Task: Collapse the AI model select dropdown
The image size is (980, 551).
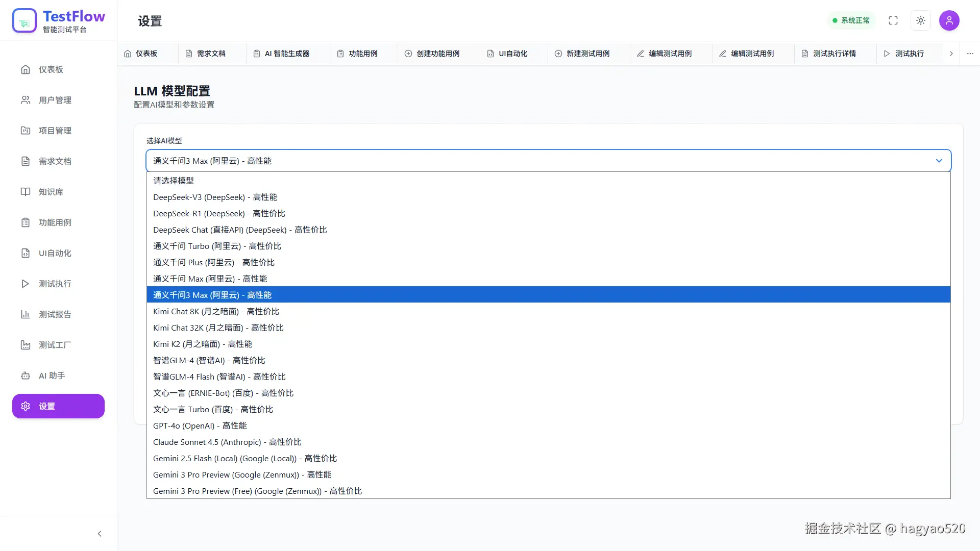Action: point(939,161)
